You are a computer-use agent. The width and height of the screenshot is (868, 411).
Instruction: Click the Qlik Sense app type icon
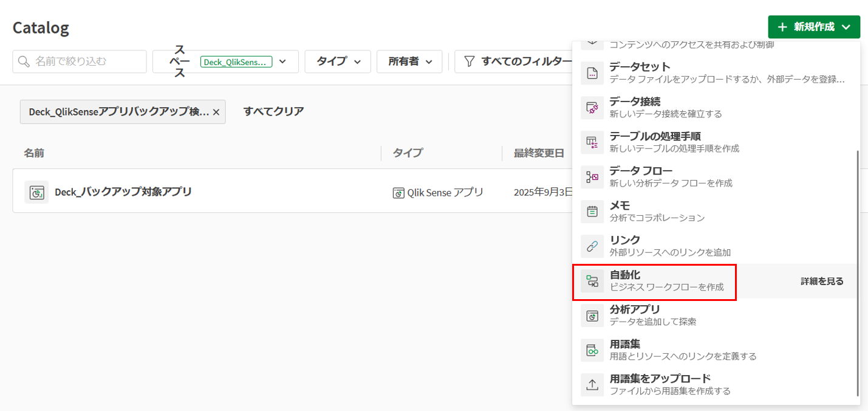tap(398, 193)
